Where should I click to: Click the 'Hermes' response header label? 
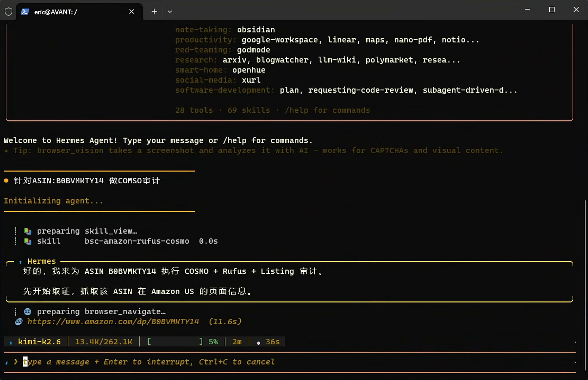[42, 261]
